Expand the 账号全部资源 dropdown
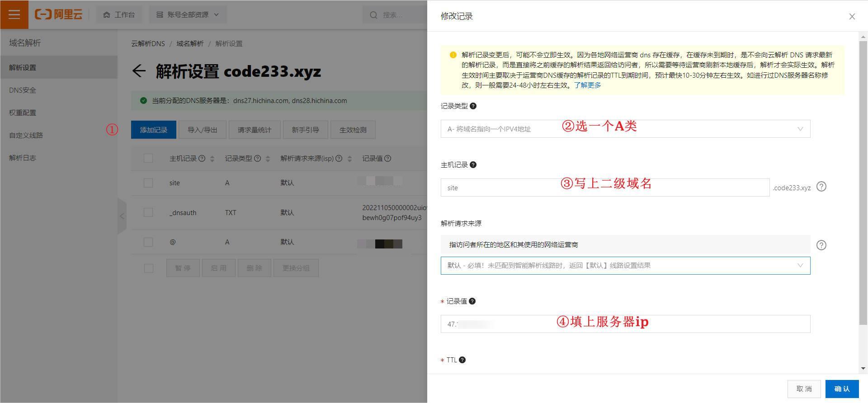The image size is (868, 403). [188, 14]
